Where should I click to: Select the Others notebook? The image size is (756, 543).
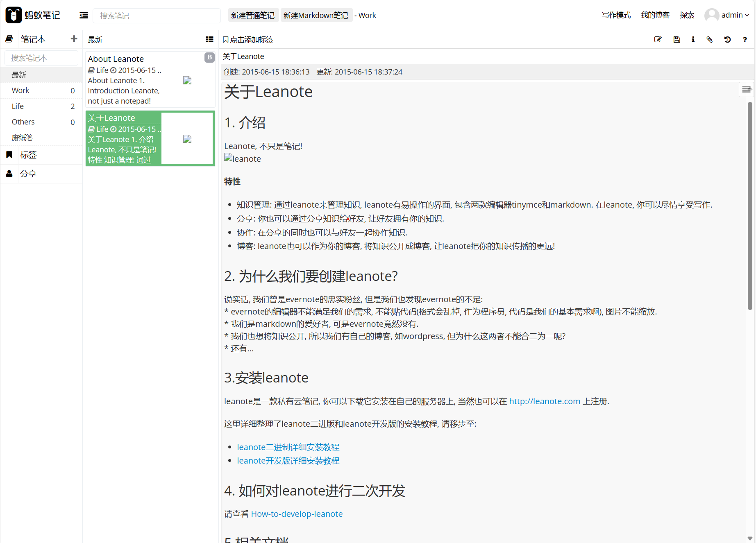click(x=41, y=122)
